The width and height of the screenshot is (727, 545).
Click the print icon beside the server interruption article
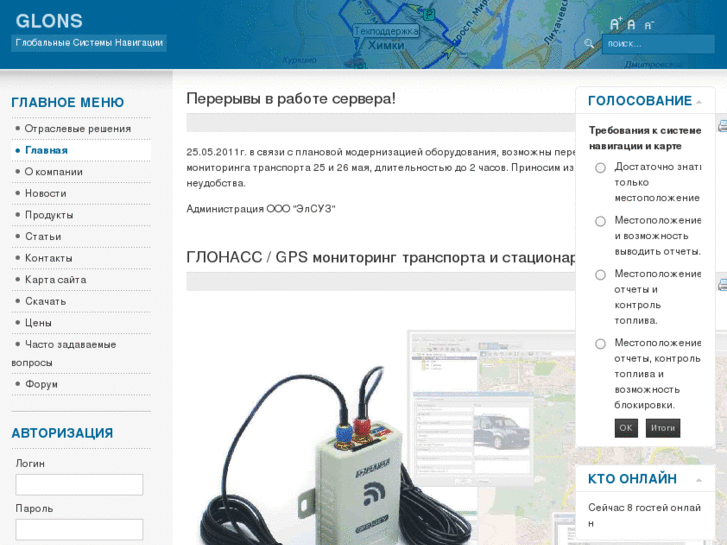coord(722,125)
